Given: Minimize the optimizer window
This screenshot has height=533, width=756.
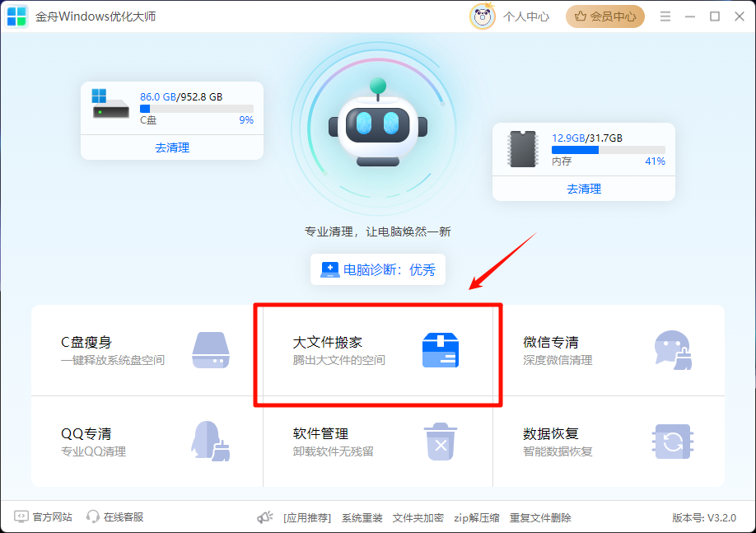Looking at the screenshot, I should [x=690, y=16].
